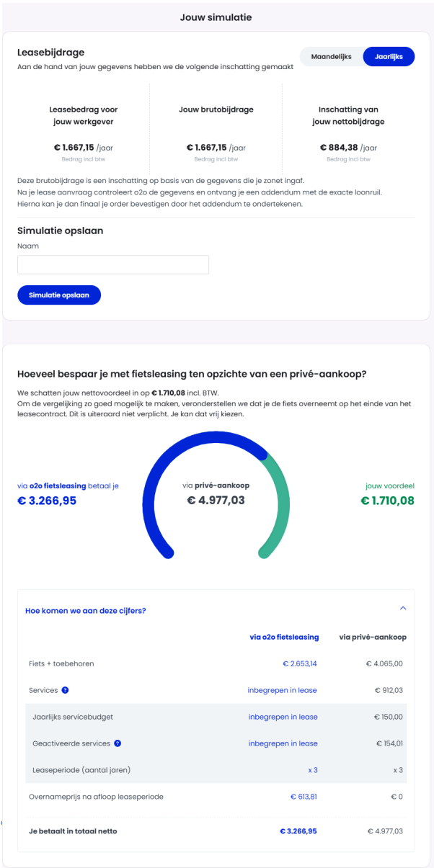Image resolution: width=434 pixels, height=868 pixels.
Task: Collapse the figures breakdown with the chevron
Action: (403, 609)
